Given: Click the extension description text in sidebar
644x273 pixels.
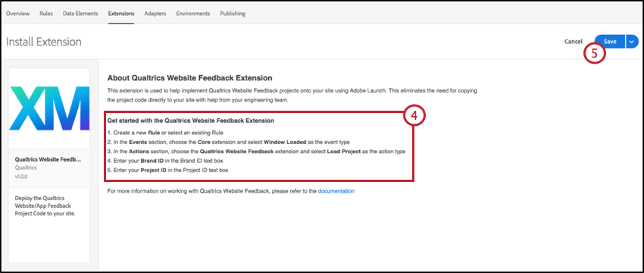Looking at the screenshot, I should pos(45,206).
